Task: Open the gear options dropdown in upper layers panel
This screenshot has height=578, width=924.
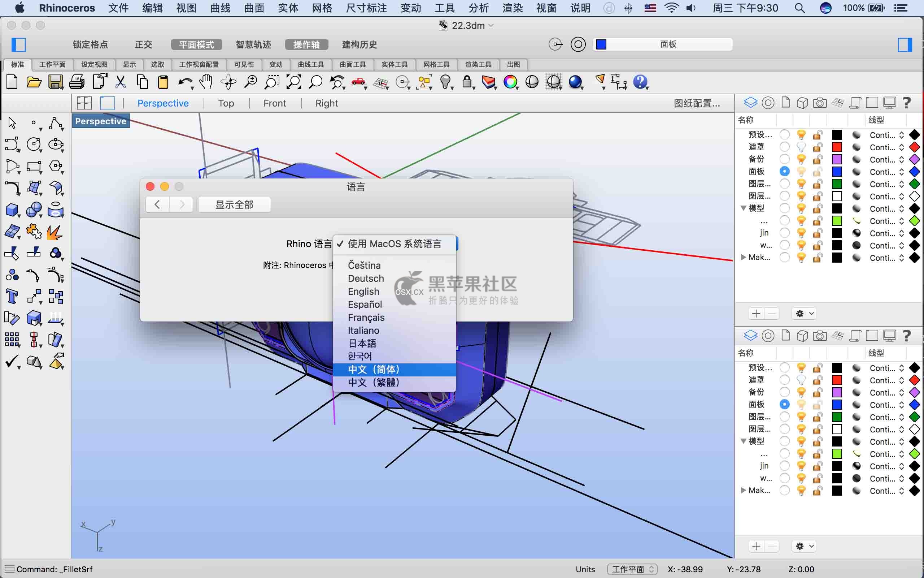Action: click(x=805, y=314)
